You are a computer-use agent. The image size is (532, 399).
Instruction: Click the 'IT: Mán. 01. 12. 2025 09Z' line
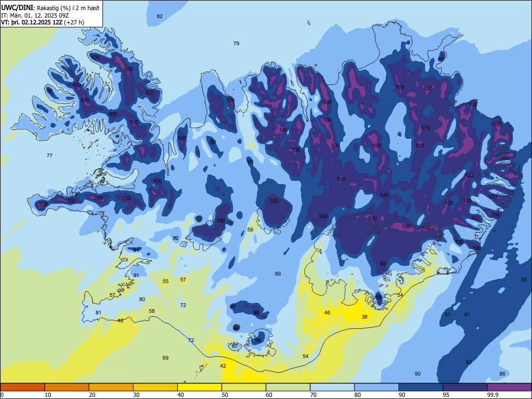[x=35, y=15]
